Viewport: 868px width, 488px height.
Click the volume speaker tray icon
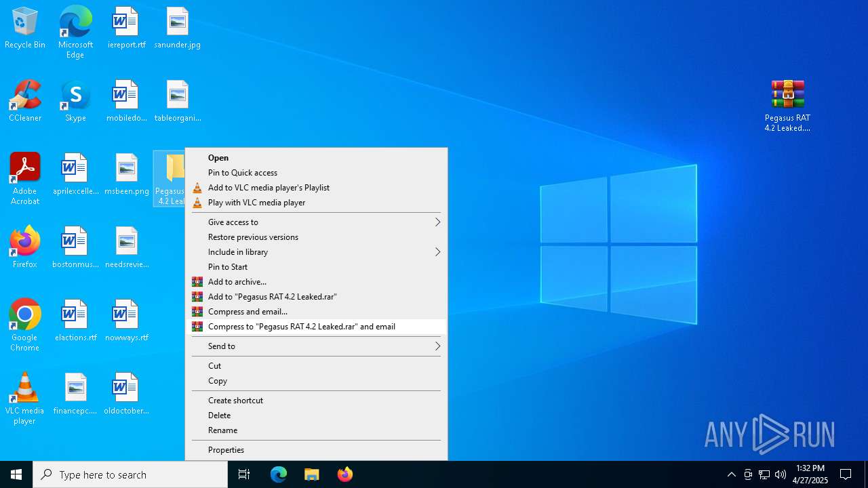(781, 474)
